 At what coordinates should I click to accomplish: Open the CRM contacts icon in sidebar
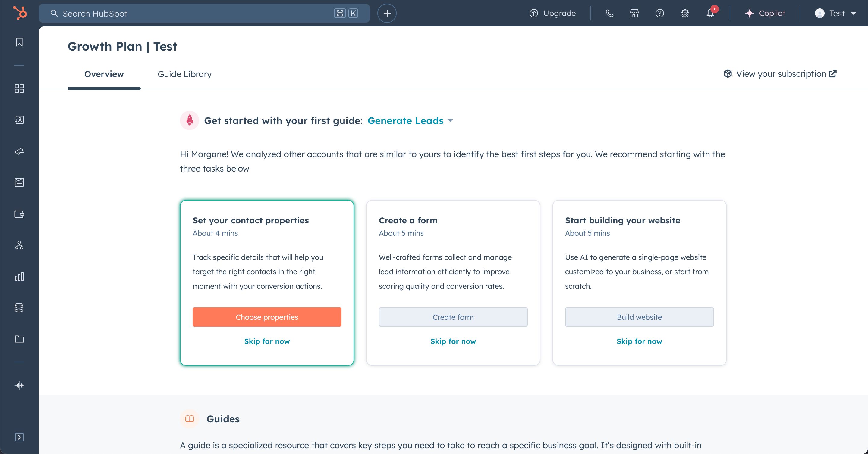coord(19,120)
